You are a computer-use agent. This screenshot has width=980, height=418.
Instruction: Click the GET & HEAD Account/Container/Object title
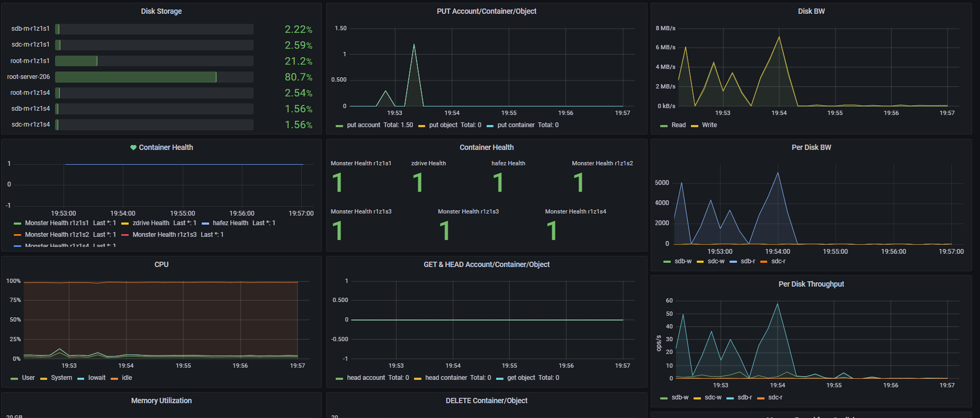coord(487,264)
